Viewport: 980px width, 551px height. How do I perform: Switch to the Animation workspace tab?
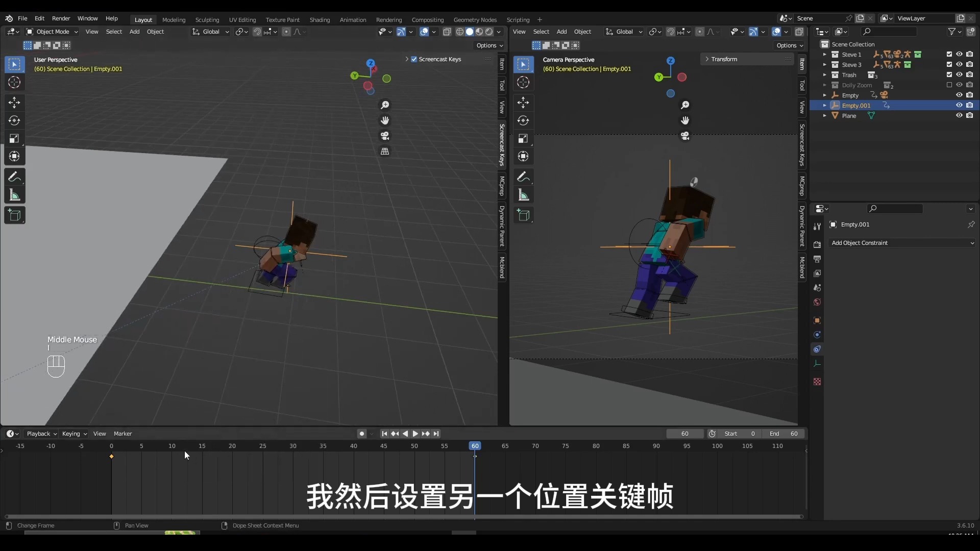(x=353, y=20)
